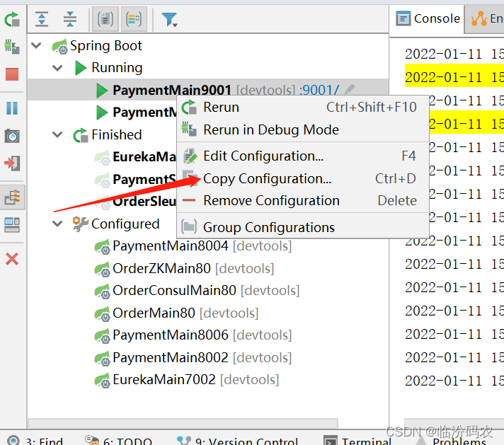This screenshot has height=445, width=504.
Task: Click the horizontal scrollbar below the tree
Action: pos(183,422)
